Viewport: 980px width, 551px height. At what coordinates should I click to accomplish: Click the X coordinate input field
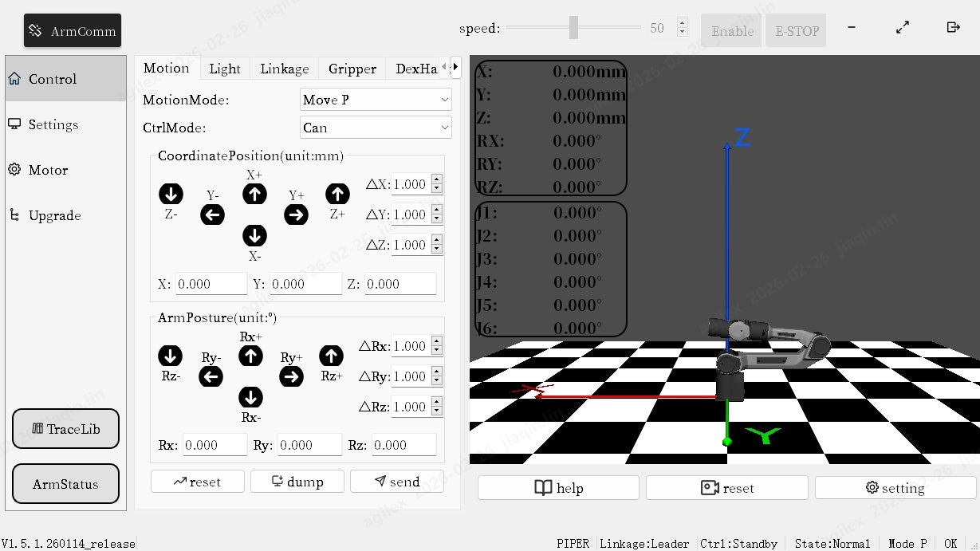coord(211,284)
